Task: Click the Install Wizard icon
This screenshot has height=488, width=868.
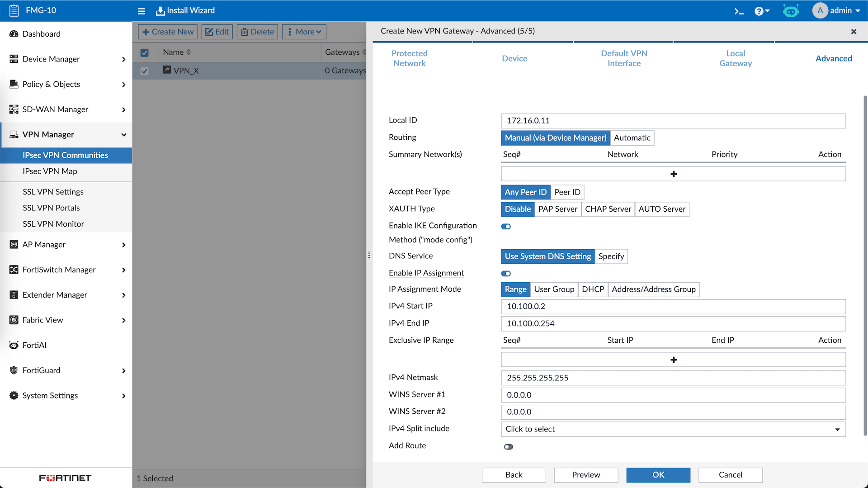Action: 160,11
